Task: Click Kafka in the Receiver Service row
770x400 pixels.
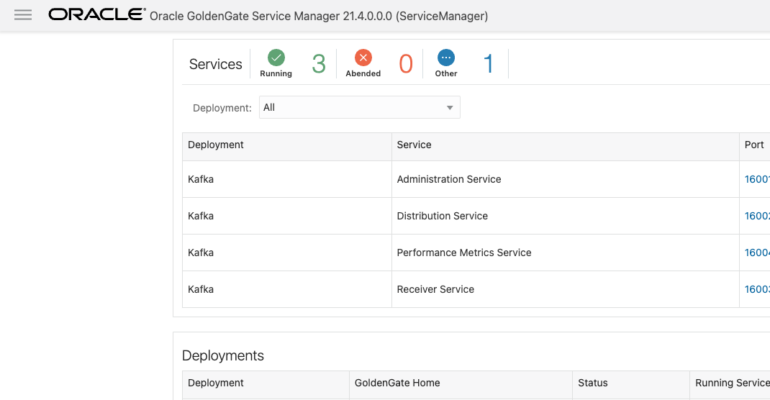Action: point(200,289)
